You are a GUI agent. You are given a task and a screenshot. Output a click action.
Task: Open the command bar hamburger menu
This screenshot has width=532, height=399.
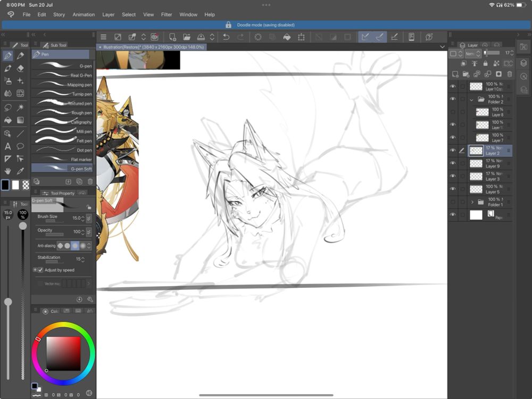(104, 37)
